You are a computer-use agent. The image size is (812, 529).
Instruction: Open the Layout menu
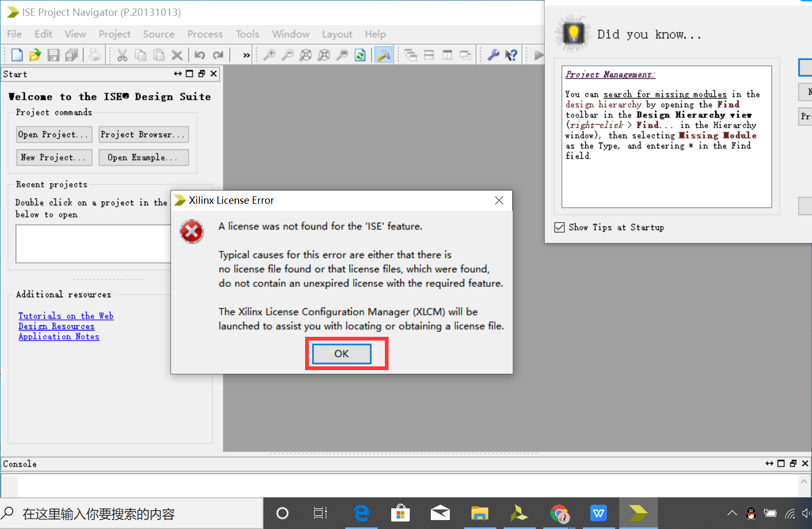(337, 34)
